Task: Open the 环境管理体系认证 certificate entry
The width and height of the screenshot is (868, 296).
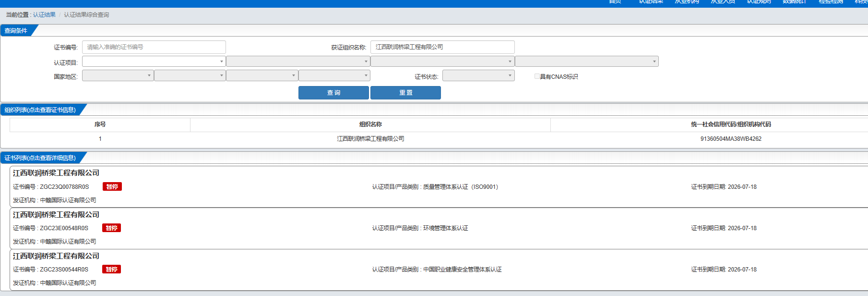Action: pos(420,228)
